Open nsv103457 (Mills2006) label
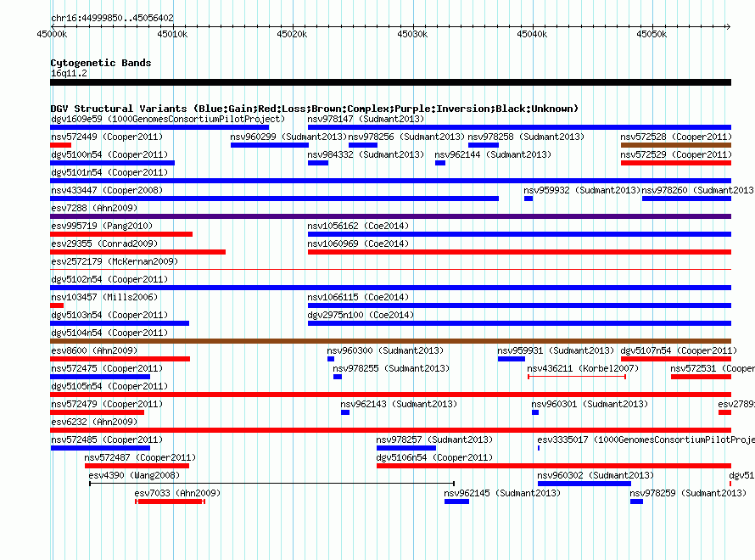Viewport: 755px width, 560px height. click(x=104, y=297)
